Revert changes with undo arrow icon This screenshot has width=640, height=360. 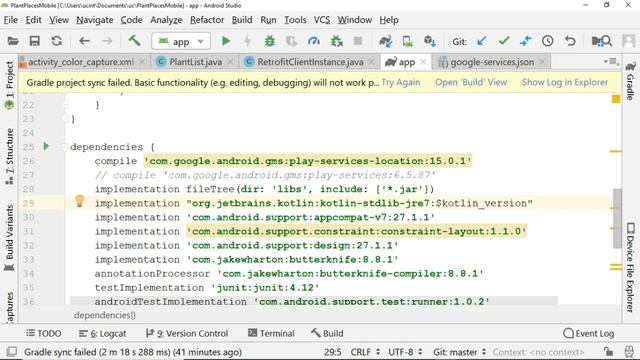click(570, 41)
